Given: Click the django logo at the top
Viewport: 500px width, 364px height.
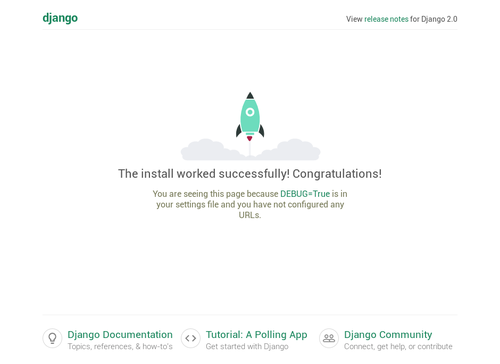Looking at the screenshot, I should 60,18.
